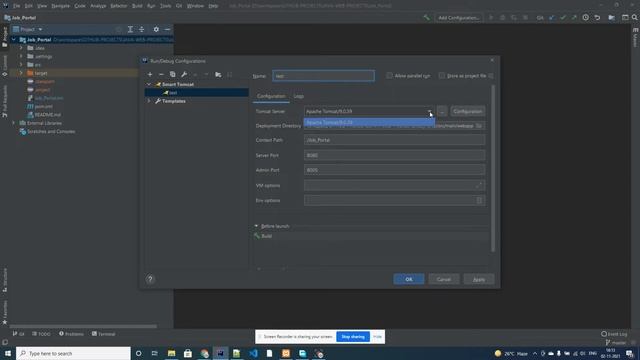Click the Server Port field
The image size is (640, 360).
(395, 155)
